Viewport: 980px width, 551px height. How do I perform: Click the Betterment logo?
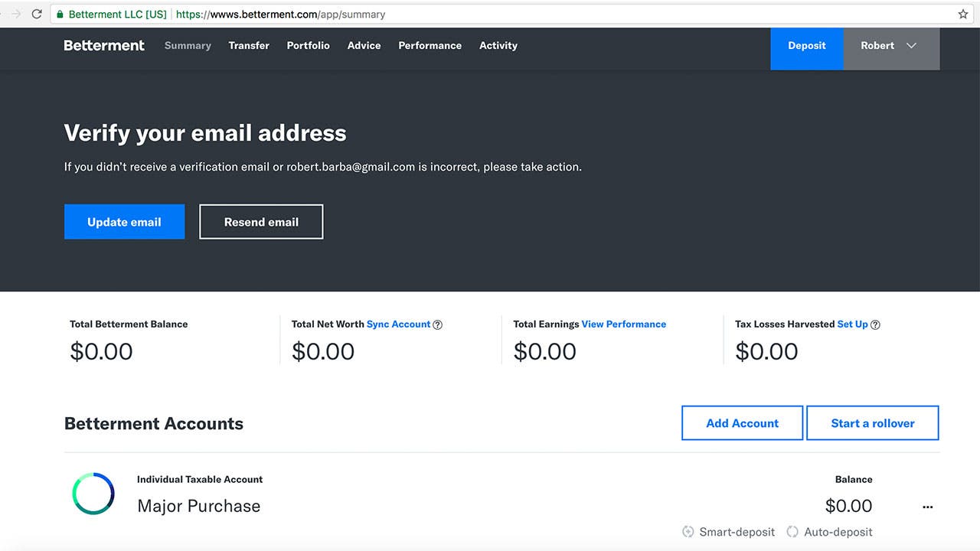point(104,45)
